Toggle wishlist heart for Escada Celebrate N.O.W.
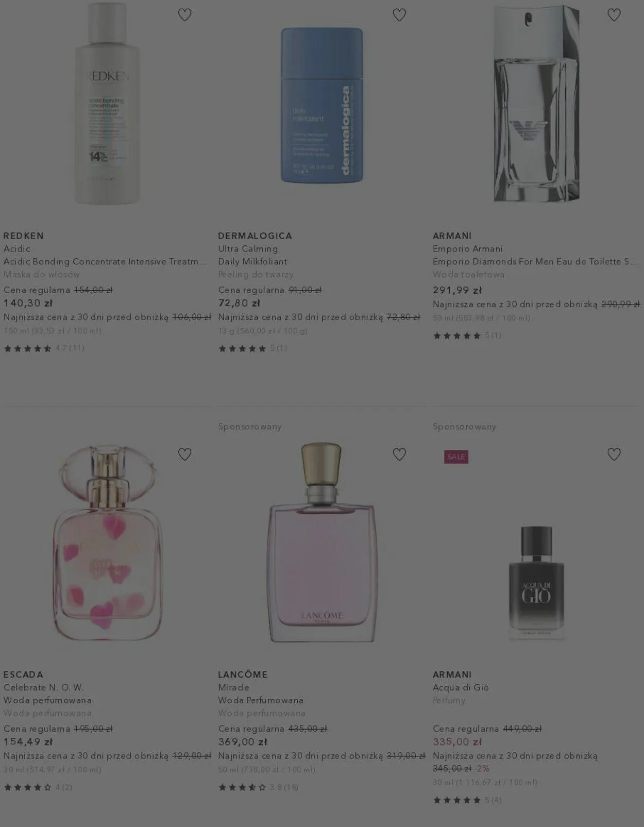Viewport: 644px width, 827px height. [184, 454]
